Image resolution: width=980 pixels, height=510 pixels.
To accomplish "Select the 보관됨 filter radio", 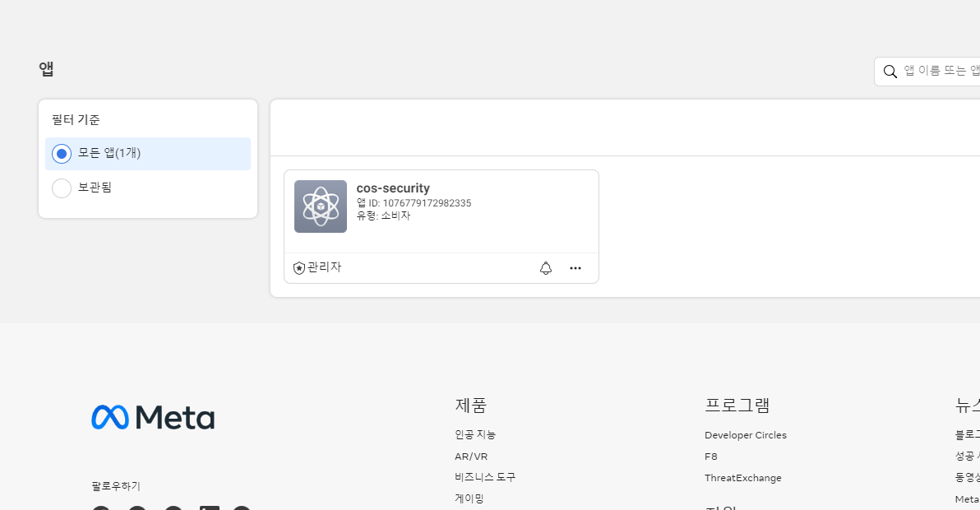I will [61, 188].
